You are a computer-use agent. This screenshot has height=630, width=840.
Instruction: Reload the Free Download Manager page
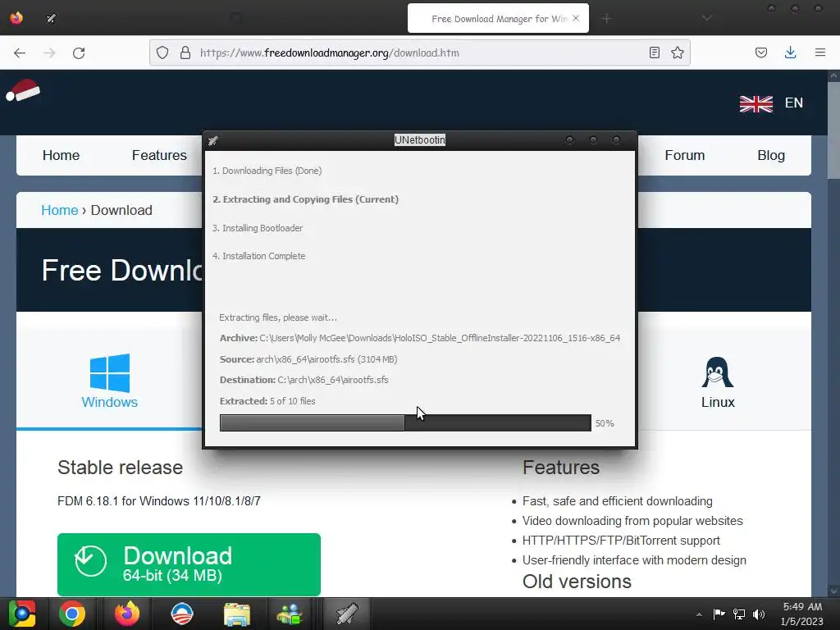click(x=79, y=52)
